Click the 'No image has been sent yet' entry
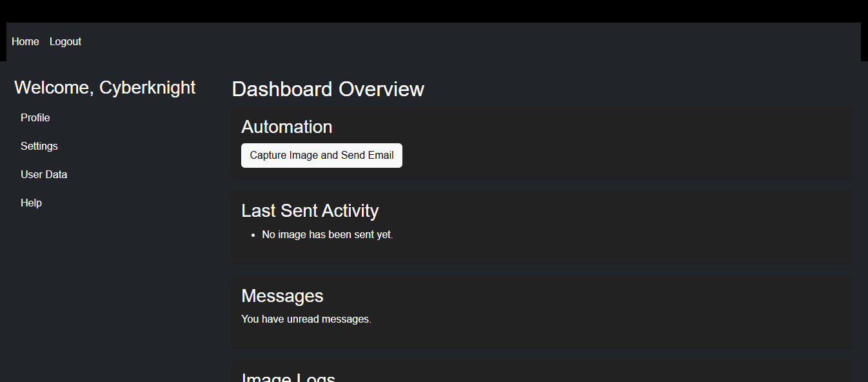This screenshot has height=382, width=868. tap(327, 235)
